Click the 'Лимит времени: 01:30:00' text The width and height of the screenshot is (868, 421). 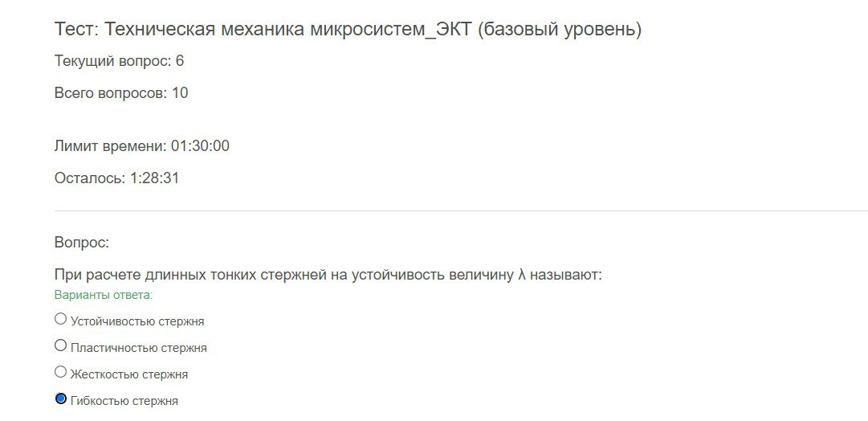click(x=141, y=146)
